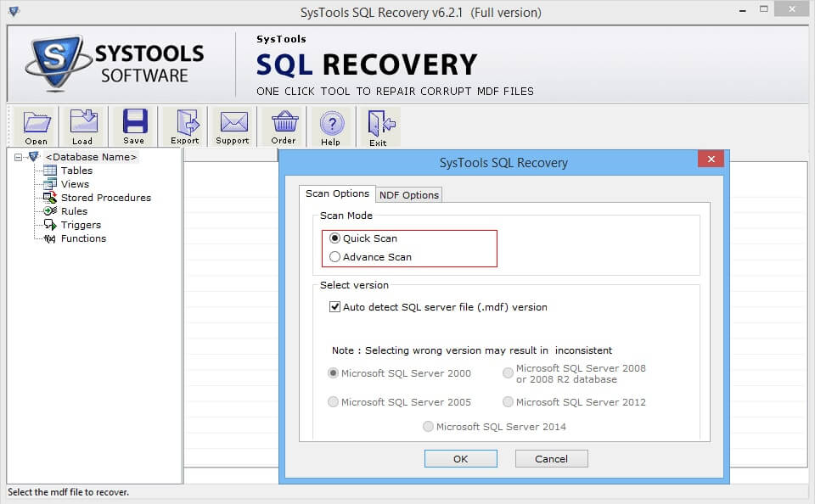Choose SQL Server 2008 or 2008 R2 option
The image size is (815, 504).
(x=508, y=373)
